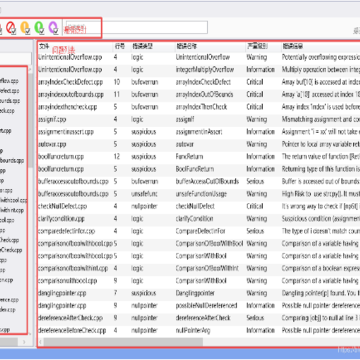
Task: Select the arrayindexthencheck.cpp file cell
Action: click(x=67, y=107)
